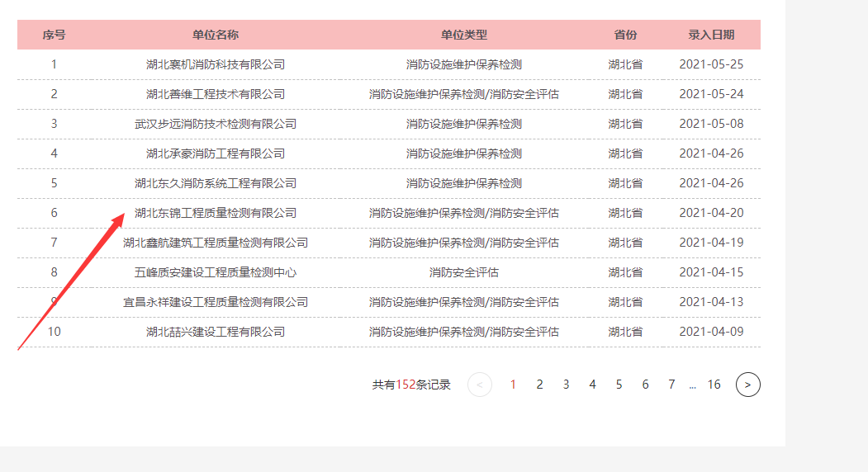Click the 单位名称 column header
This screenshot has height=472, width=868.
[x=216, y=35]
